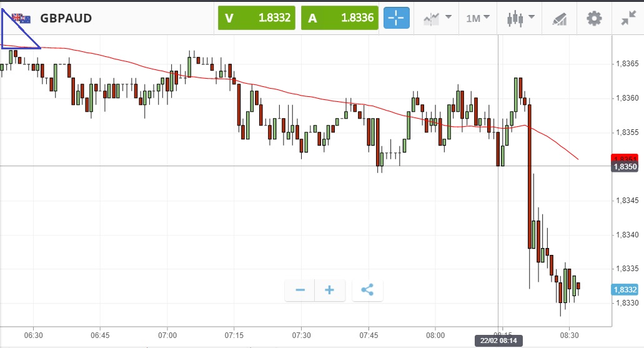Select the drawing tools icon

tap(559, 19)
